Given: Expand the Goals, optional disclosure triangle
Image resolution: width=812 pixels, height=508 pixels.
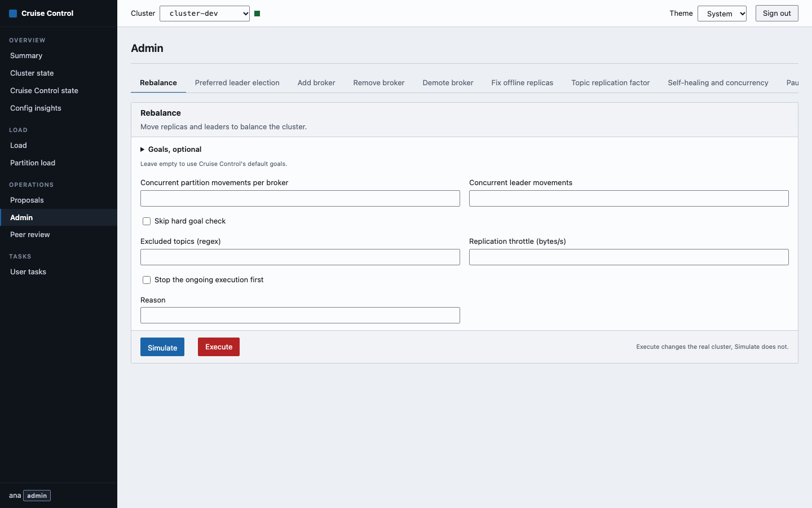Looking at the screenshot, I should pyautogui.click(x=143, y=150).
